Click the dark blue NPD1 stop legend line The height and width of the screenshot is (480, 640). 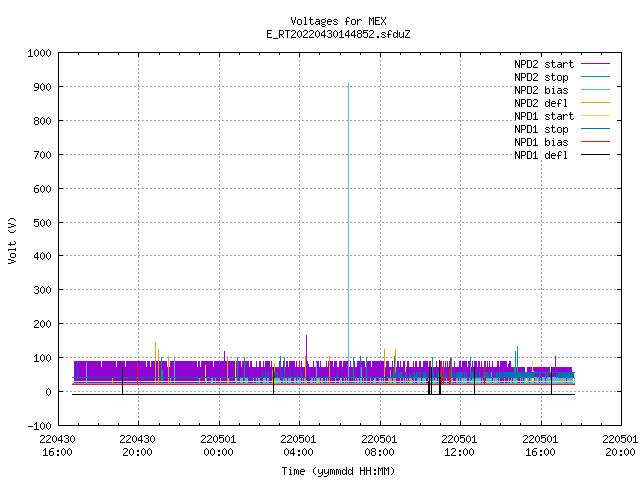click(595, 129)
